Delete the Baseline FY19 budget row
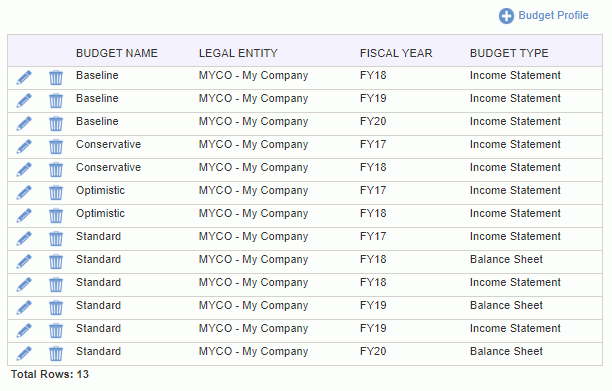 click(x=56, y=101)
